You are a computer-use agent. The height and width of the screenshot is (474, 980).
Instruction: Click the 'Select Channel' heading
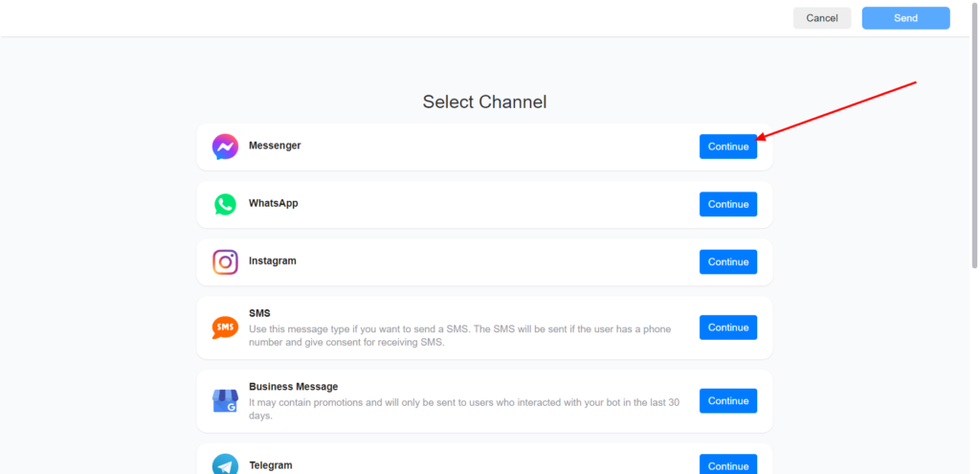click(484, 102)
